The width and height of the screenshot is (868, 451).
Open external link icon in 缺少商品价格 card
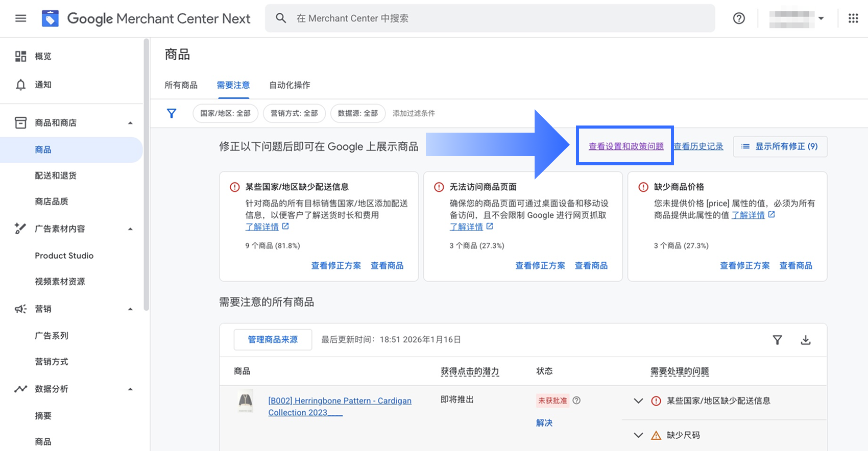pos(771,215)
